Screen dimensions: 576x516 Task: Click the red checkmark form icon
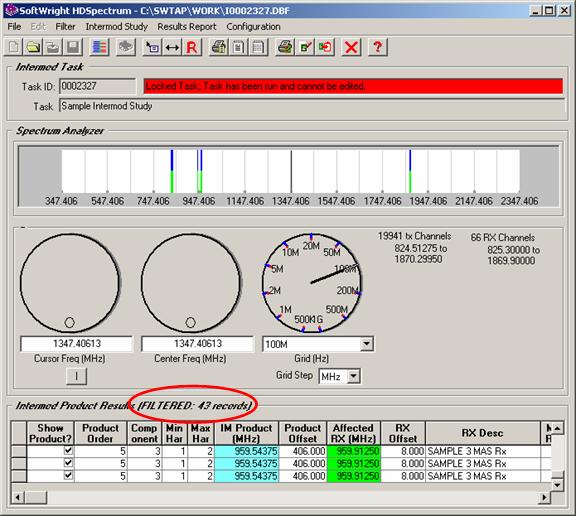305,47
